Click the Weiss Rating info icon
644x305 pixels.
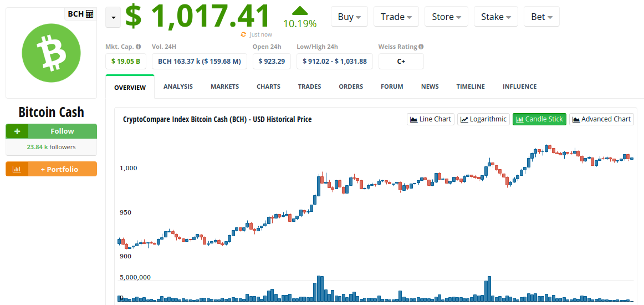[x=421, y=47]
